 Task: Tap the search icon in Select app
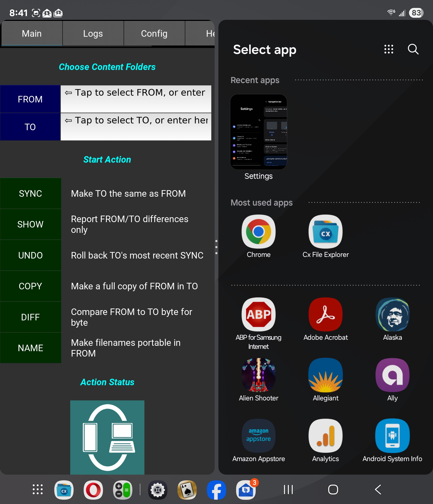(x=413, y=49)
